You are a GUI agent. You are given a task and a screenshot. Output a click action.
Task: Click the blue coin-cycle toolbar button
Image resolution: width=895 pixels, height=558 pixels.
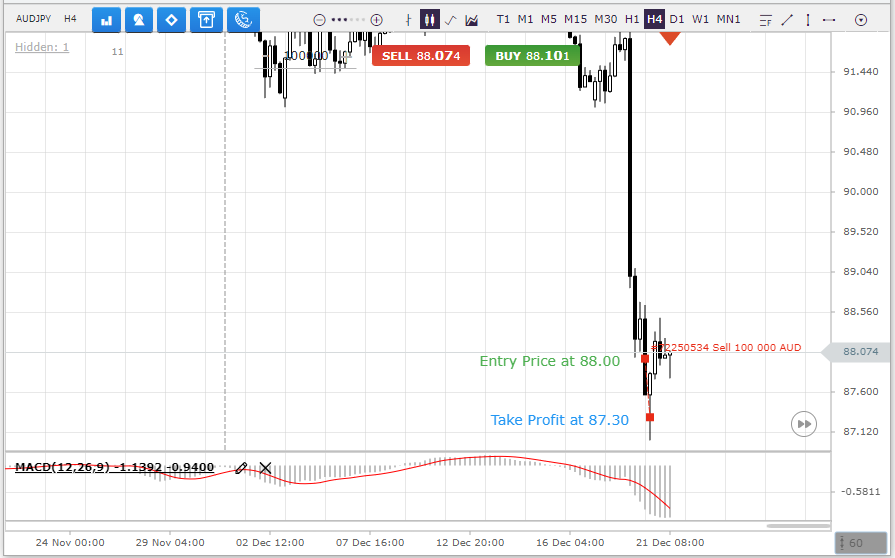point(244,20)
